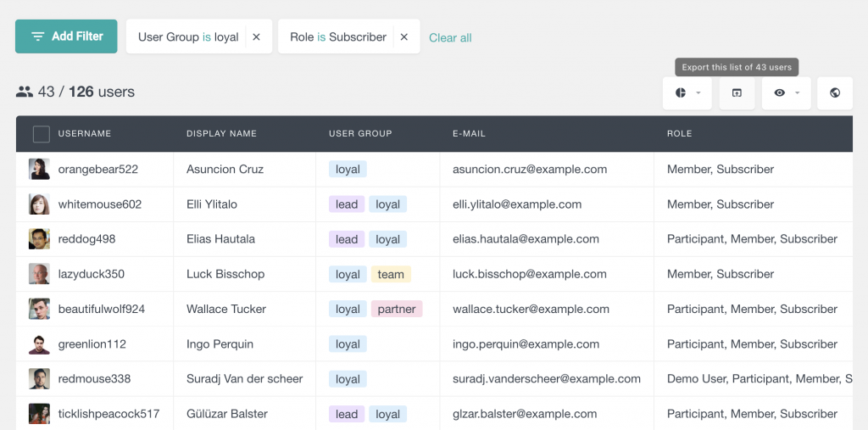This screenshot has height=430, width=868.
Task: Click the Clear all link
Action: (x=450, y=38)
